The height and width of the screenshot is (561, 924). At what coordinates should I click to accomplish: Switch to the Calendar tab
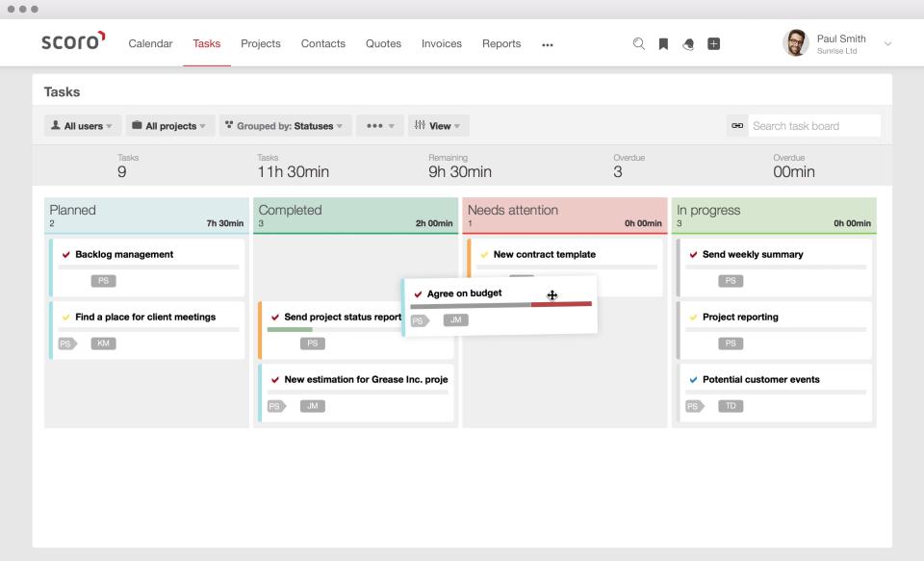pos(150,44)
